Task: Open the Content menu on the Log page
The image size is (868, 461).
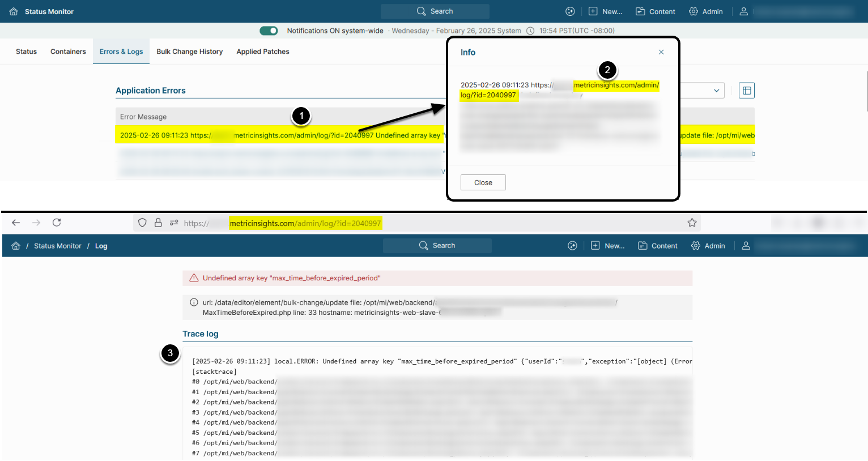Action: (x=658, y=246)
